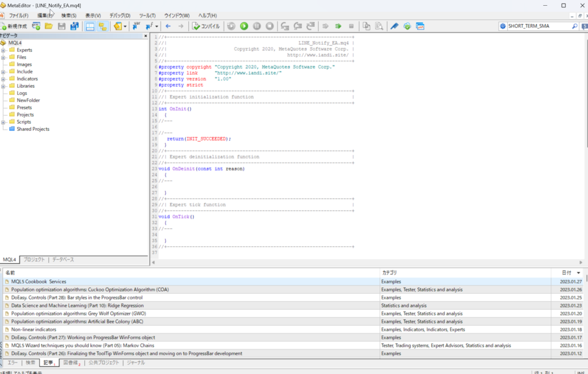Click the Step Over debug icon
The height and width of the screenshot is (374, 588).
298,26
